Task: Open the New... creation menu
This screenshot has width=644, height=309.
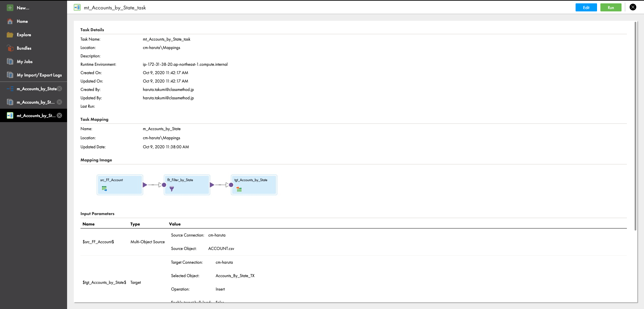Action: (x=10, y=8)
